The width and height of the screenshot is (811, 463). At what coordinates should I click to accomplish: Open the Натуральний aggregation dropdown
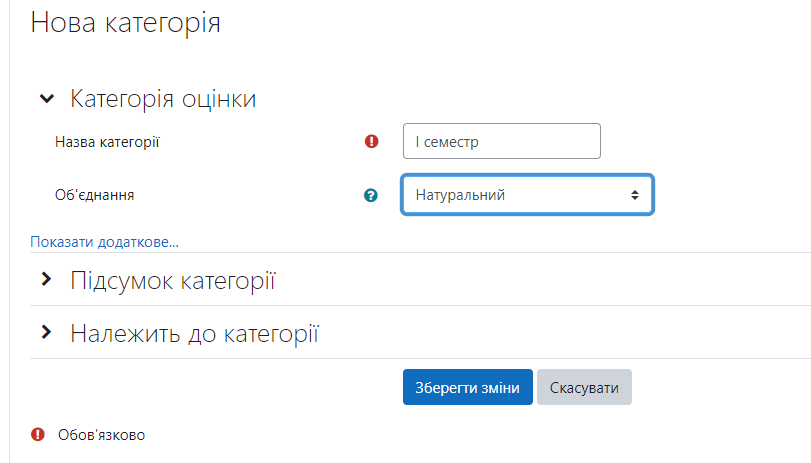(x=528, y=195)
